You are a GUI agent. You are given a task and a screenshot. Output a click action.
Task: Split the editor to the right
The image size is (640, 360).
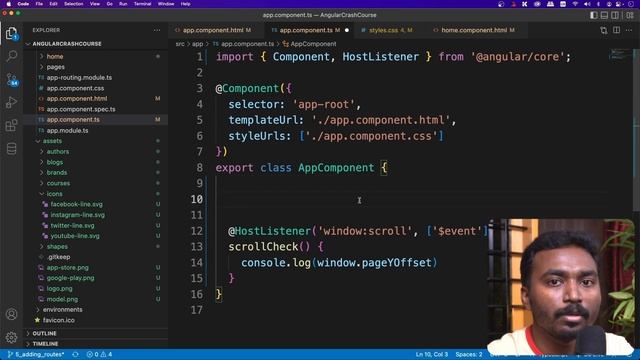[616, 30]
